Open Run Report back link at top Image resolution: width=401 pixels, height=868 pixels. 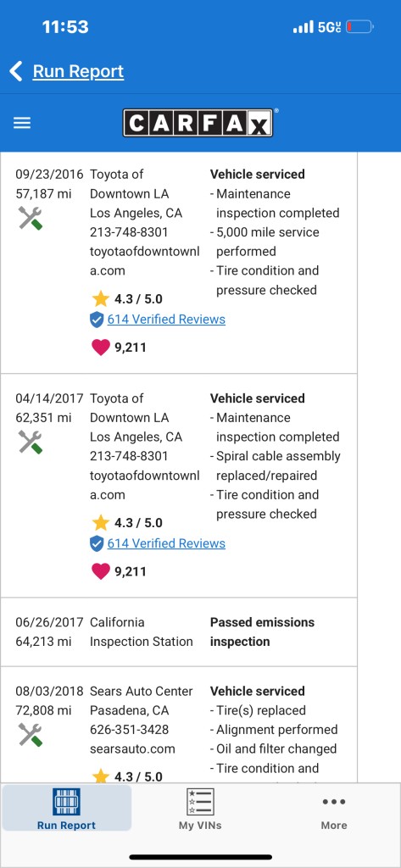(x=78, y=71)
